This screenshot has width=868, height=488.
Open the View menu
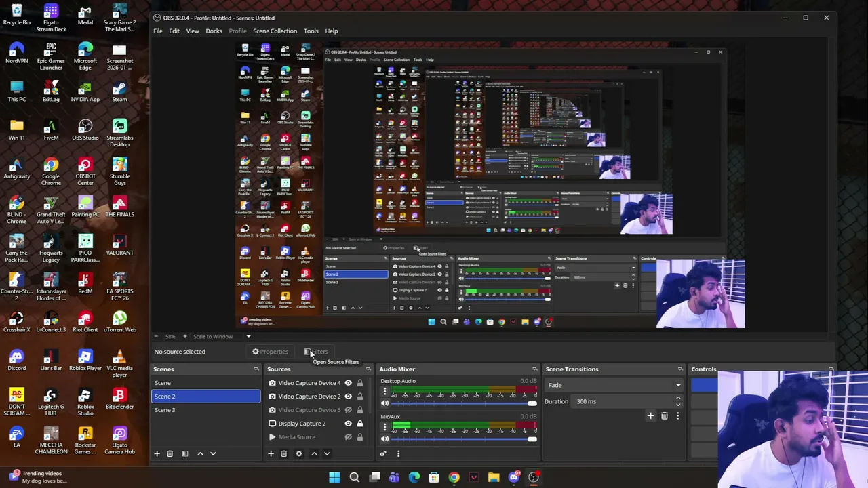tap(193, 30)
